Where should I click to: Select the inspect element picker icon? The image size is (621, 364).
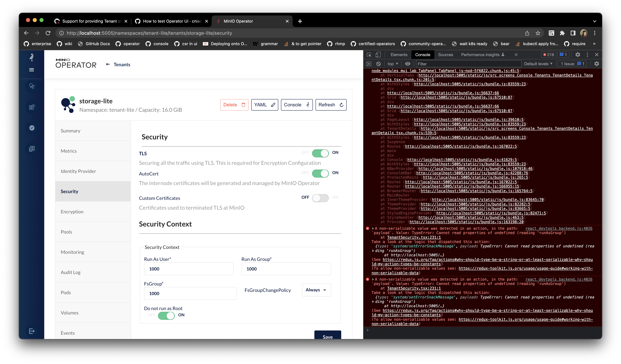pos(369,55)
